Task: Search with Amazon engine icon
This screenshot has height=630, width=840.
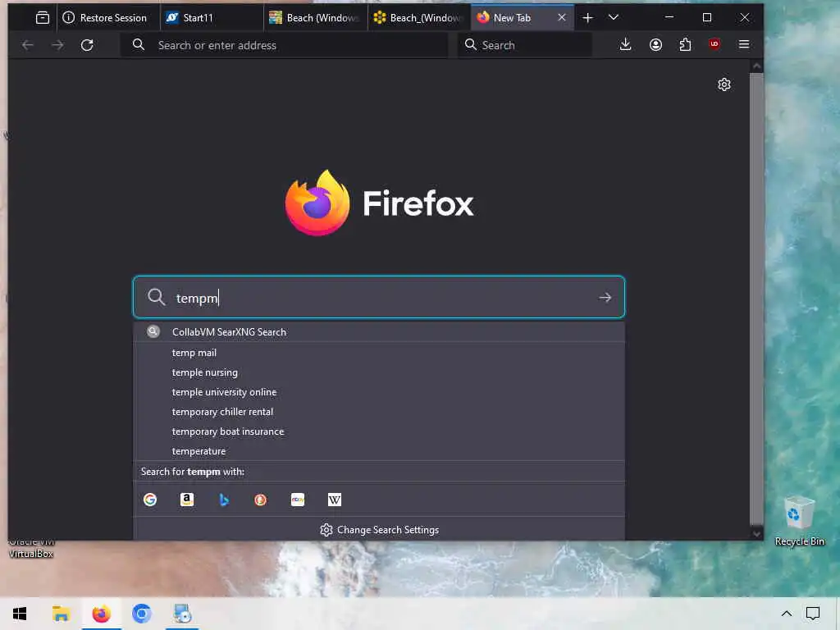Action: pos(187,500)
